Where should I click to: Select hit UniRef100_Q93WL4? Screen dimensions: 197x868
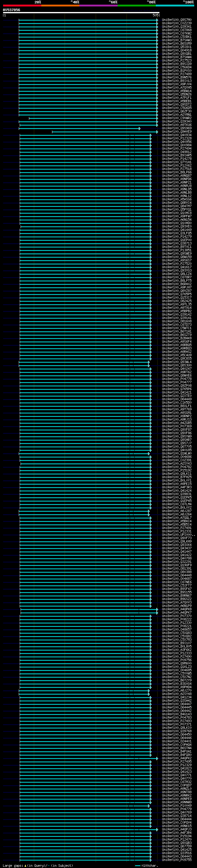(176, 362)
